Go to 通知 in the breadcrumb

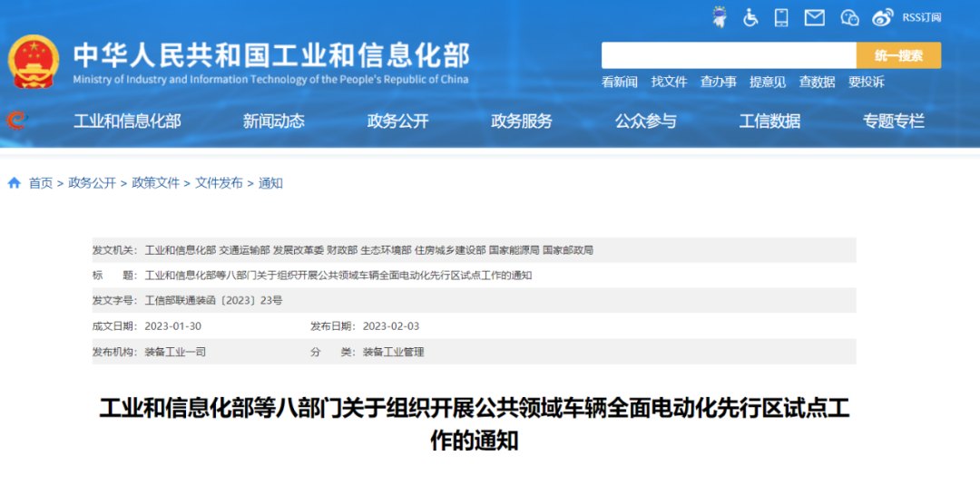[x=270, y=183]
